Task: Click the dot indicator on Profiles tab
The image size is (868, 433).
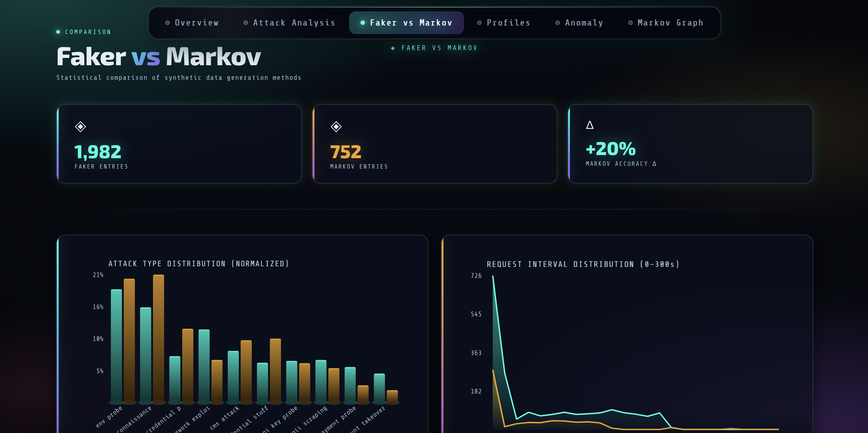Action: tap(479, 23)
